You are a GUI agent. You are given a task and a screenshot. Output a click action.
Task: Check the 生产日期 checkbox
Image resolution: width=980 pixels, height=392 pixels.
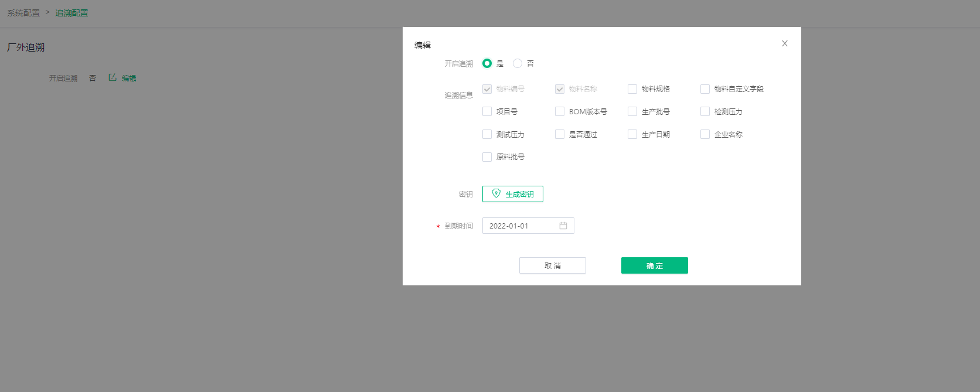632,134
